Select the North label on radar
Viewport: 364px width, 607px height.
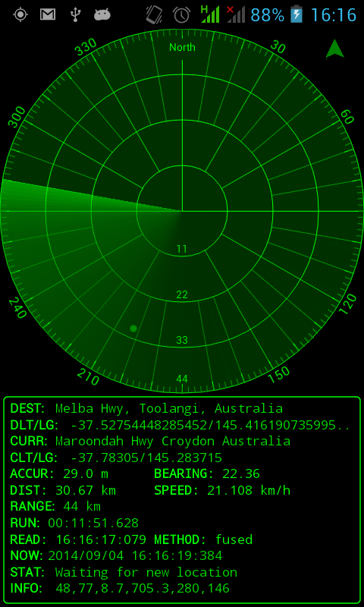pos(182,48)
